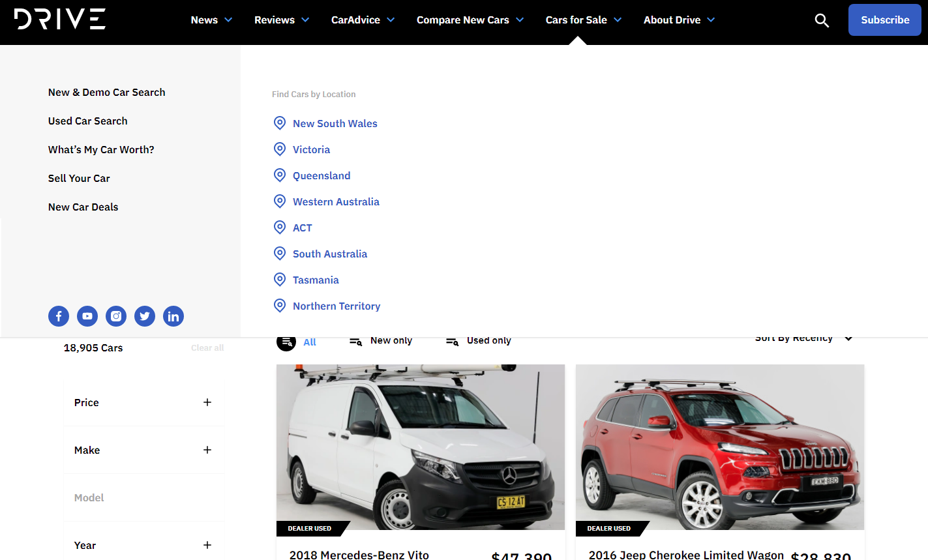Open Drive's LinkedIn icon
The width and height of the screenshot is (928, 560).
click(x=173, y=316)
